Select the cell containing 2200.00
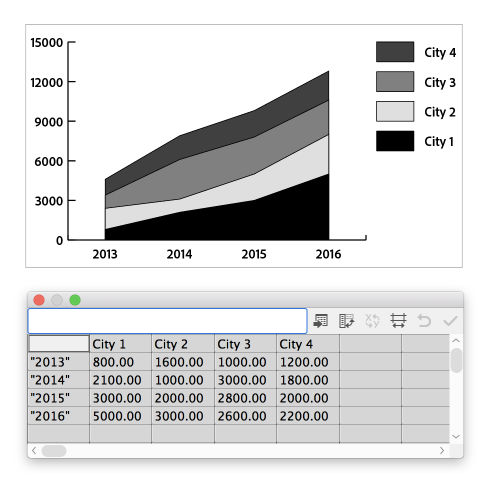486x480 pixels. [308, 416]
